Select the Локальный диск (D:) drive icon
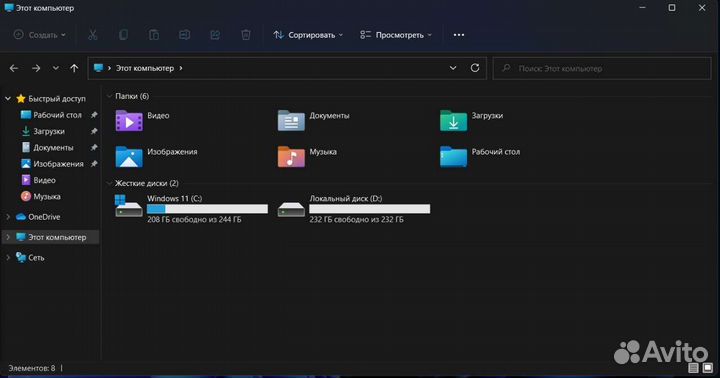This screenshot has width=720, height=378. tap(291, 209)
